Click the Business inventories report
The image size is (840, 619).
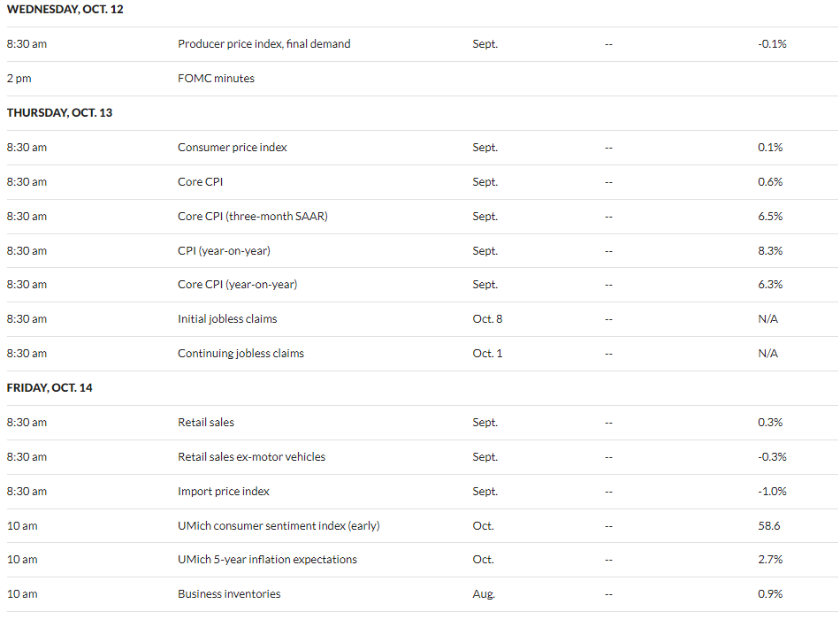coord(229,594)
